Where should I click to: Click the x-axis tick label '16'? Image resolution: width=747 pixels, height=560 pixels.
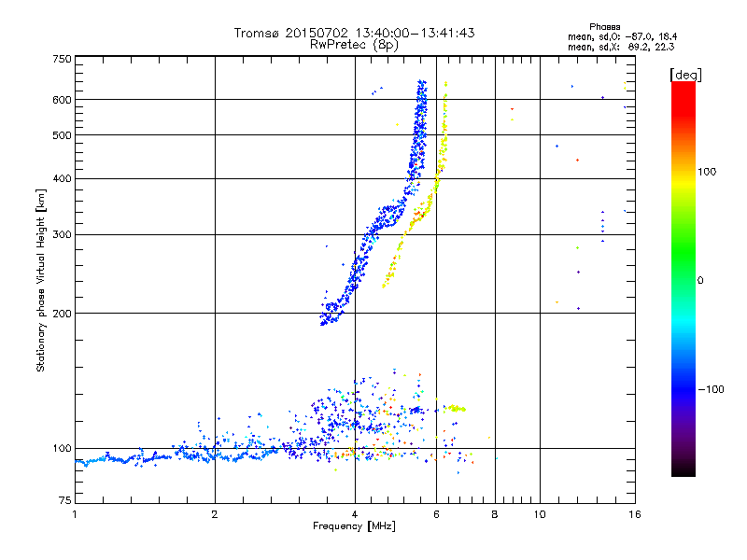coord(635,514)
